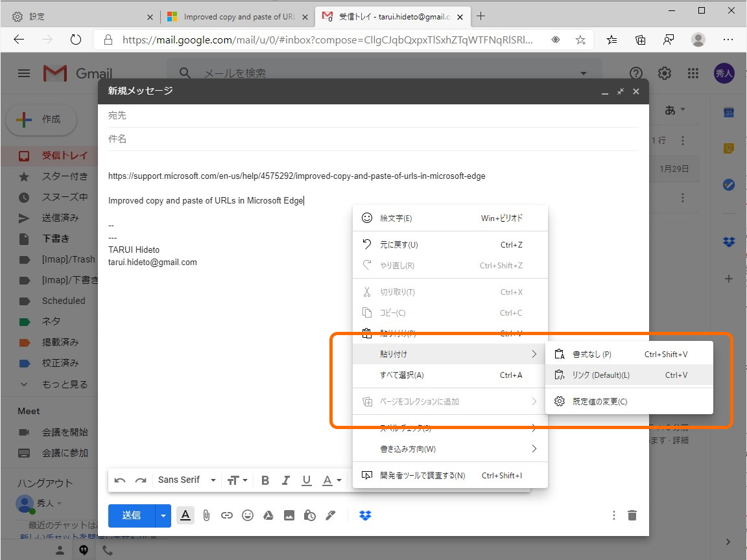Screen dimensions: 747x560
Task: Open the Sans Serif font dropdown
Action: point(187,480)
